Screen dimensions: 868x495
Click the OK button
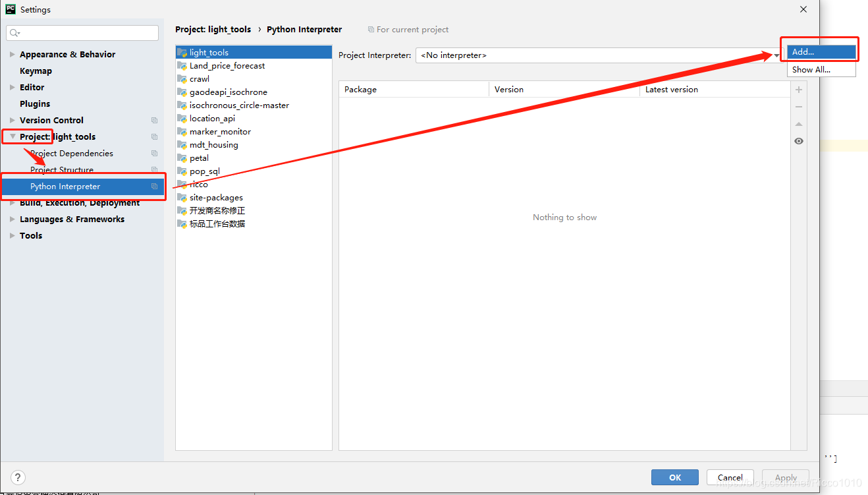coord(675,478)
